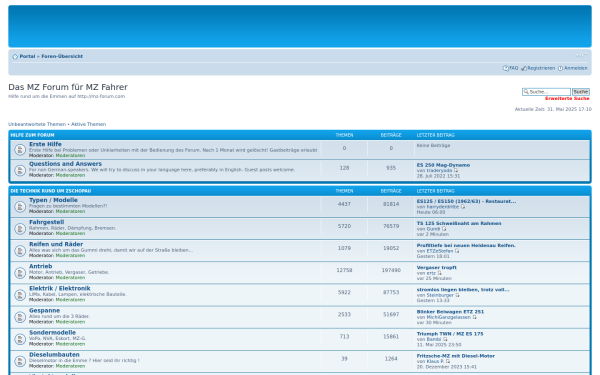Image resolution: width=600 pixels, height=375 pixels.
Task: Click the Anmelden power icon
Action: (x=560, y=68)
